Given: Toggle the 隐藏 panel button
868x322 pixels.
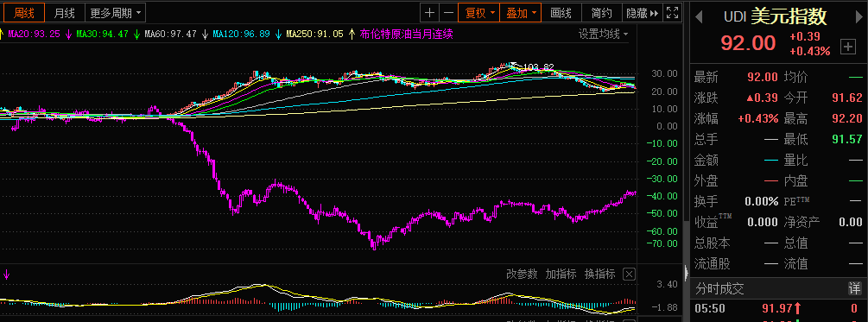Looking at the screenshot, I should [x=642, y=13].
